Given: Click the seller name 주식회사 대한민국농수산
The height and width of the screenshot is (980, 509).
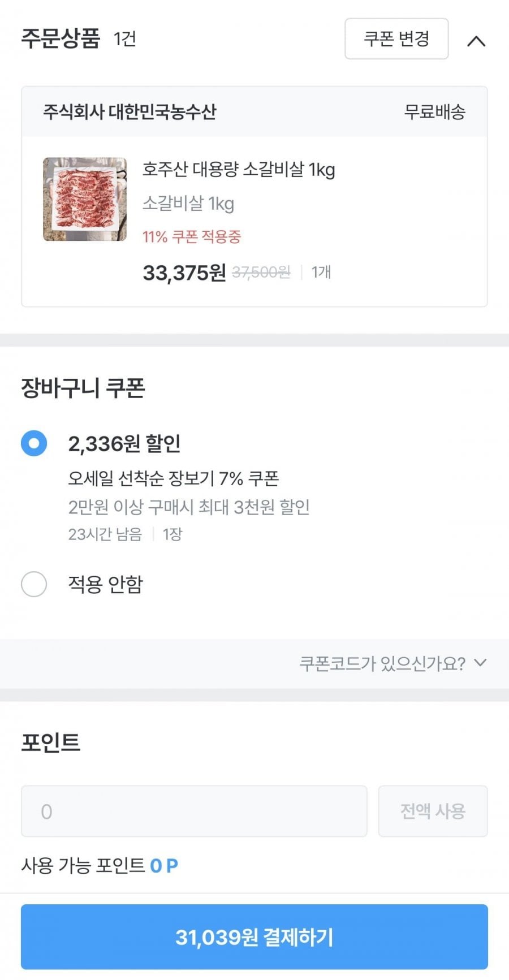Looking at the screenshot, I should pyautogui.click(x=130, y=111).
